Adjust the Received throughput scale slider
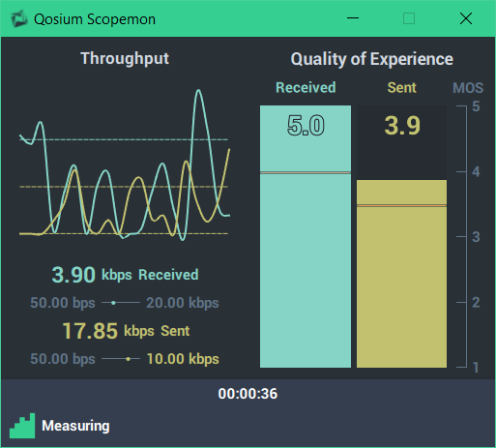The height and width of the screenshot is (448, 496). pos(121,303)
